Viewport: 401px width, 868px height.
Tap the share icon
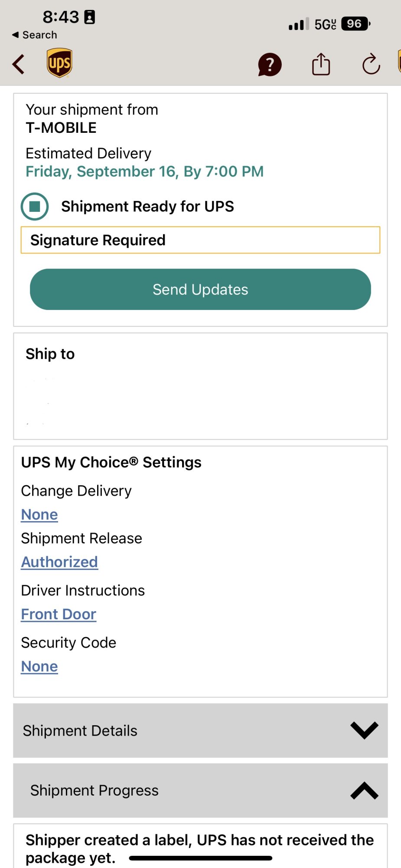point(321,64)
